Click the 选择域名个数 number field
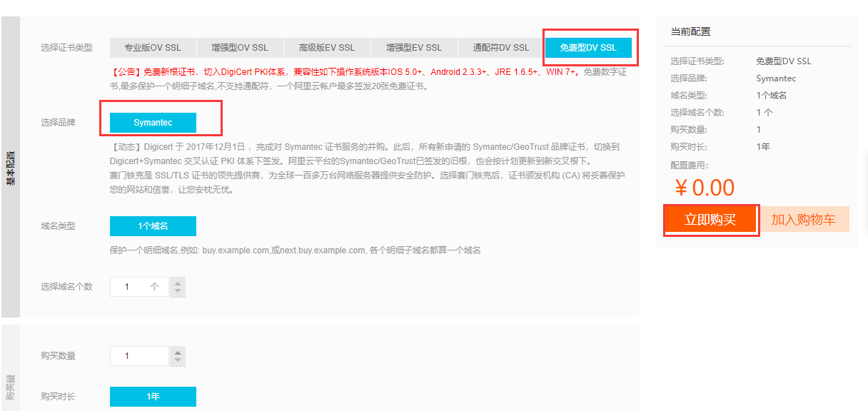The height and width of the screenshot is (411, 868). tap(140, 287)
